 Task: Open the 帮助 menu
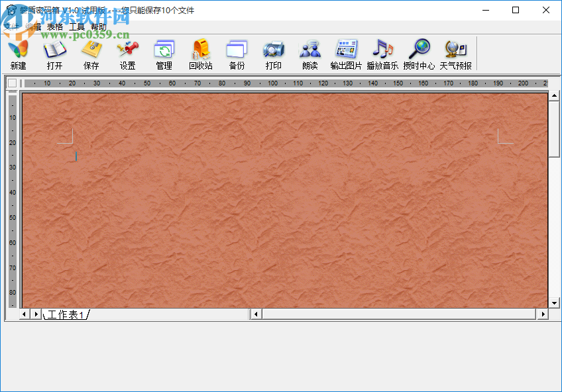click(x=99, y=27)
